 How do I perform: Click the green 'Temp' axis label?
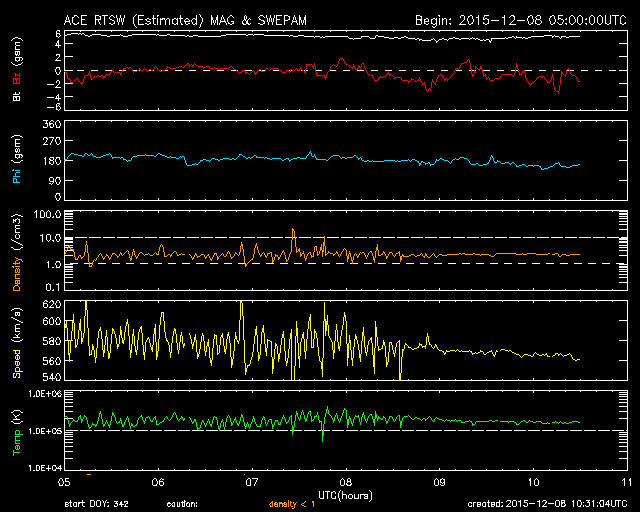[x=17, y=443]
